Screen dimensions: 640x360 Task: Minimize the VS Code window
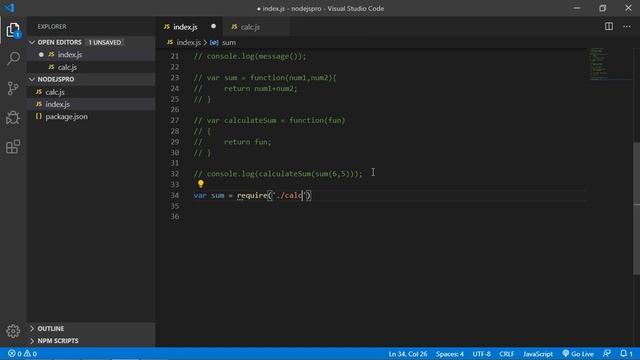pos(577,8)
